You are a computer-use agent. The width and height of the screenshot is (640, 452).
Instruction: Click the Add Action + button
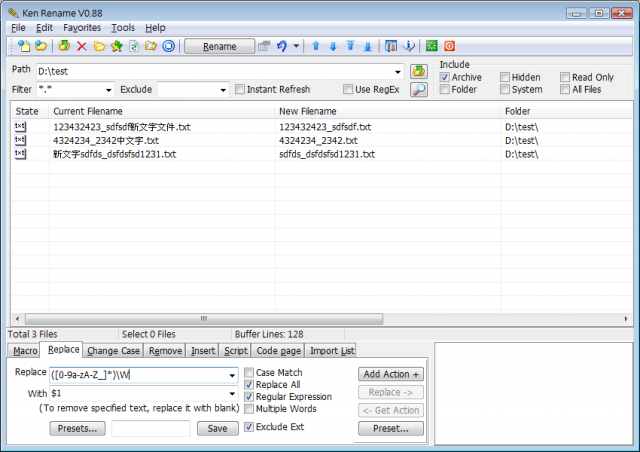click(x=391, y=374)
